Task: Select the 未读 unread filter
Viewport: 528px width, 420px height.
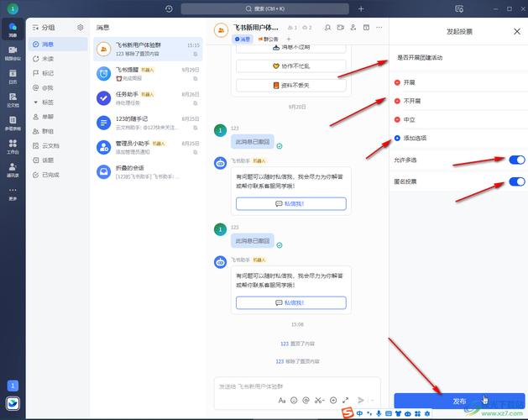Action: click(58, 59)
